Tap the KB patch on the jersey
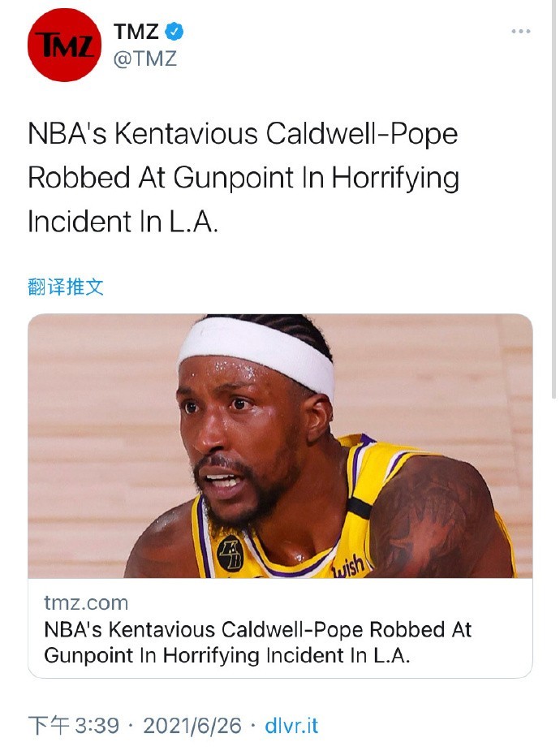This screenshot has width=560, height=751. (x=230, y=553)
